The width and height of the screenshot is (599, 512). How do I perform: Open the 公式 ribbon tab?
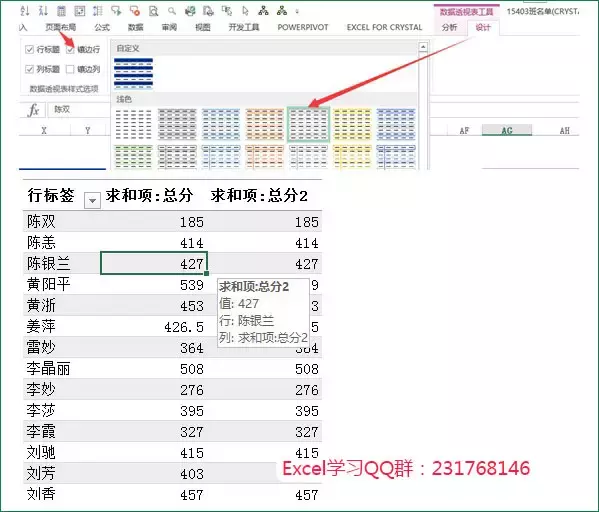[x=102, y=27]
